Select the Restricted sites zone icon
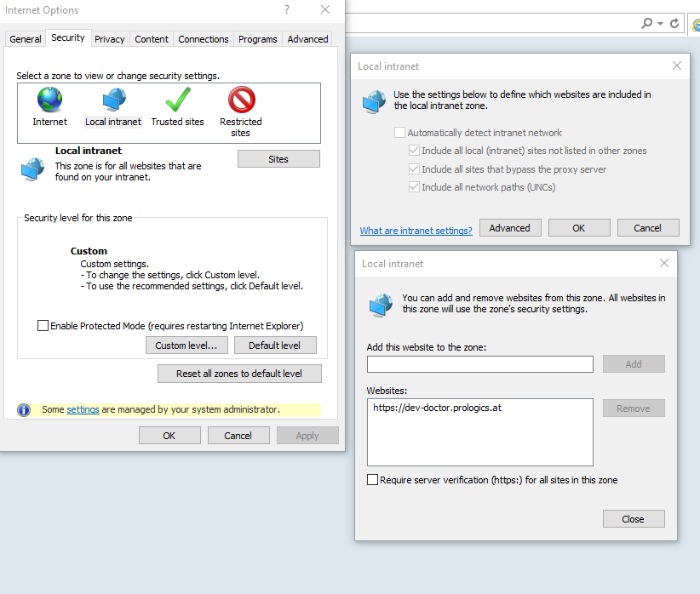Viewport: 700px width, 594px height. [x=240, y=100]
